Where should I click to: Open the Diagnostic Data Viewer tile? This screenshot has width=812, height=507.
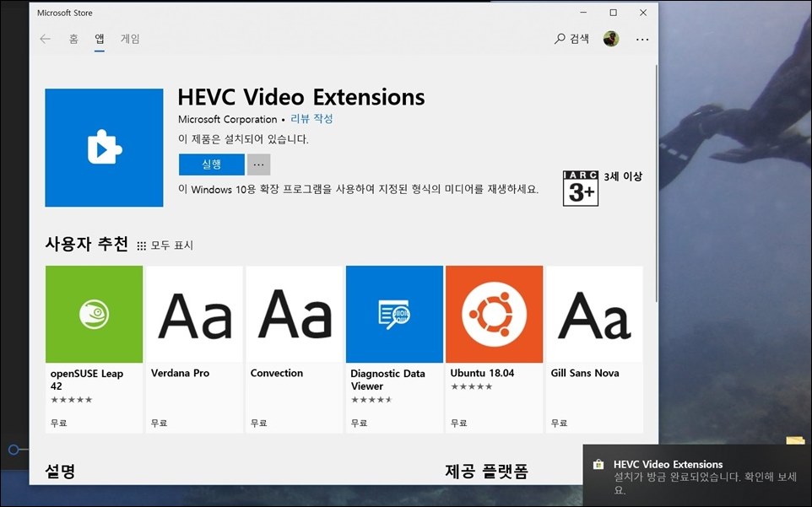click(x=394, y=349)
